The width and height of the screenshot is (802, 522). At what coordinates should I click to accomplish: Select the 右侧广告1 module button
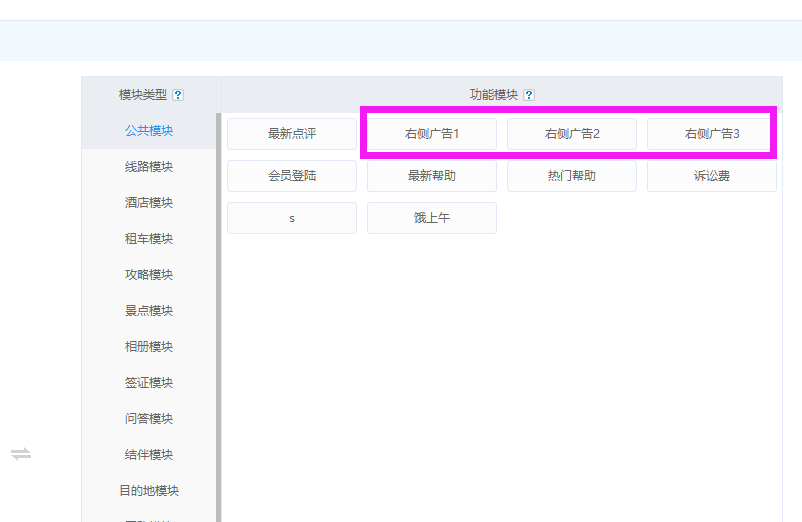pos(432,134)
